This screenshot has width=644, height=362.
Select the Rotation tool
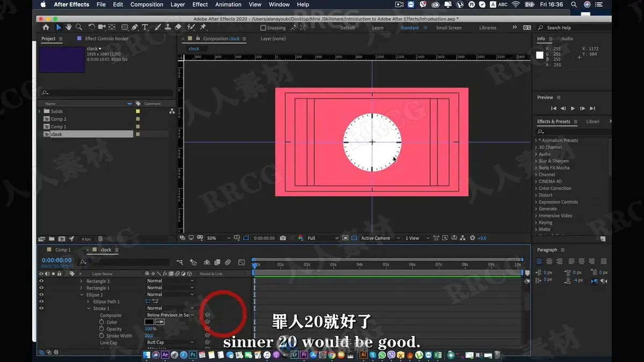click(x=92, y=27)
